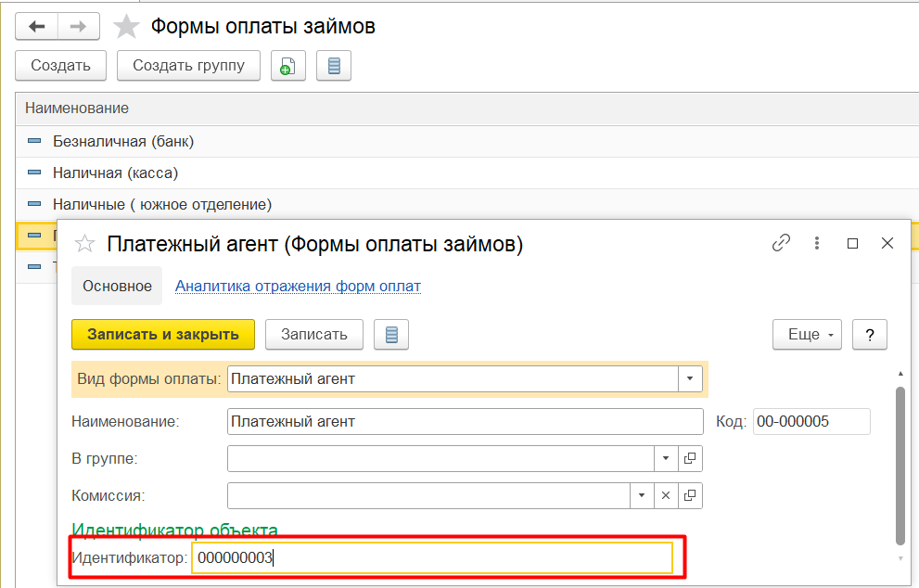Screen dimensions: 919x588
Task: Go forward with the right arrow button
Action: tap(79, 26)
